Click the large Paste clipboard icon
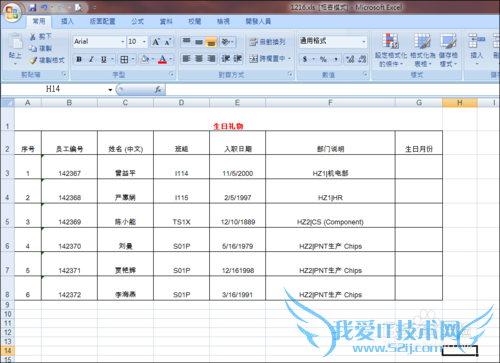 (x=15, y=42)
